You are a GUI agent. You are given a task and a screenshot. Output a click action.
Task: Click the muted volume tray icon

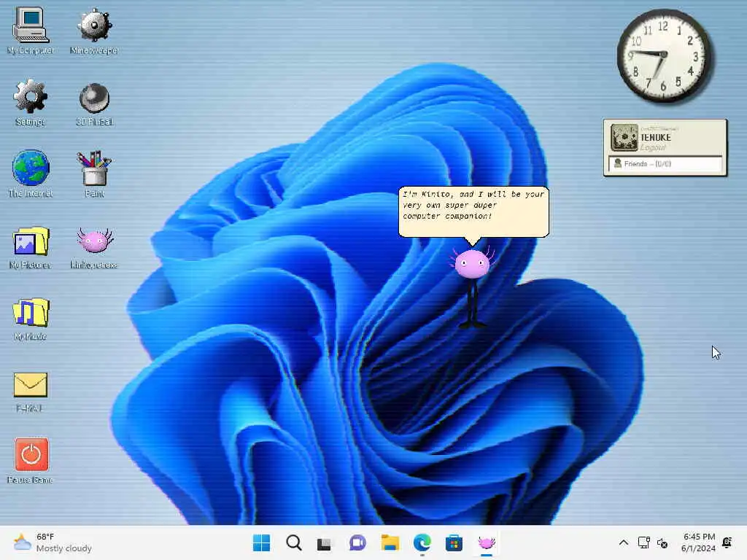pos(662,542)
